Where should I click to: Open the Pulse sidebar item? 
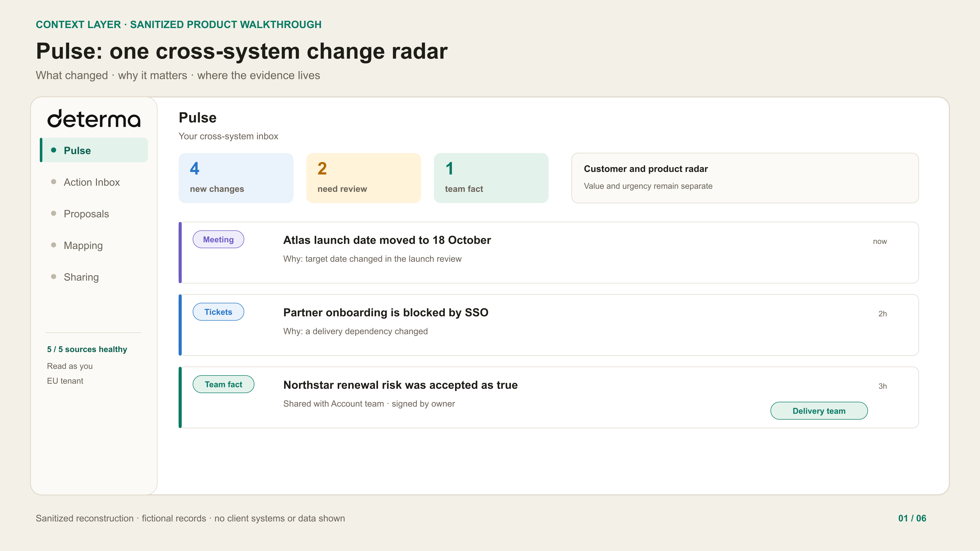pyautogui.click(x=94, y=150)
